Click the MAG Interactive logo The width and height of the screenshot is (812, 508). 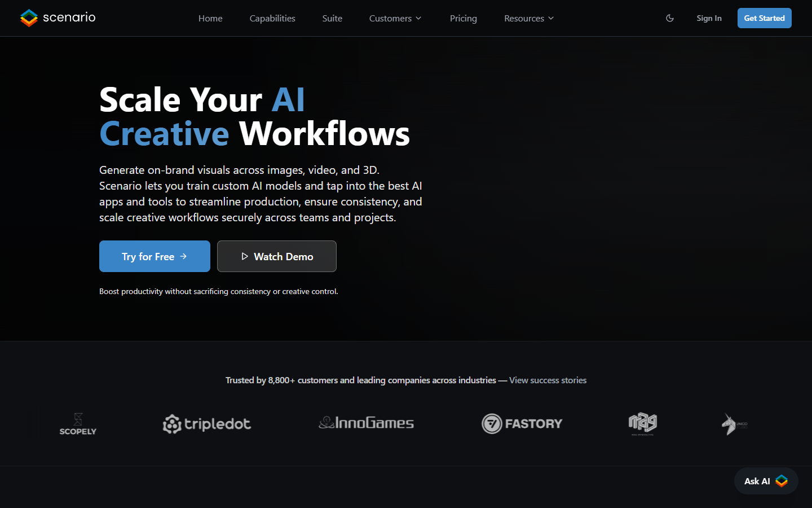click(643, 424)
